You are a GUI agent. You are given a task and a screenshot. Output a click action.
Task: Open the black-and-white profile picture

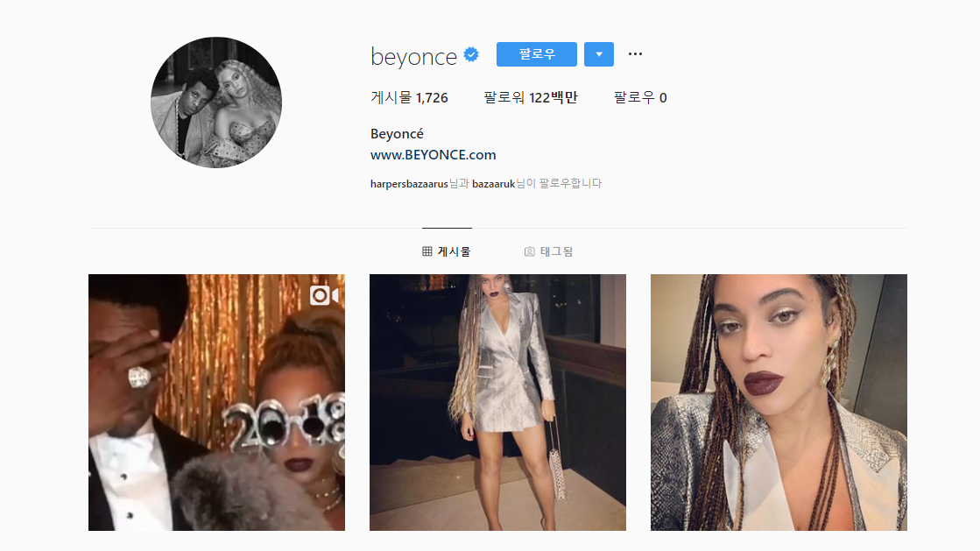216,102
